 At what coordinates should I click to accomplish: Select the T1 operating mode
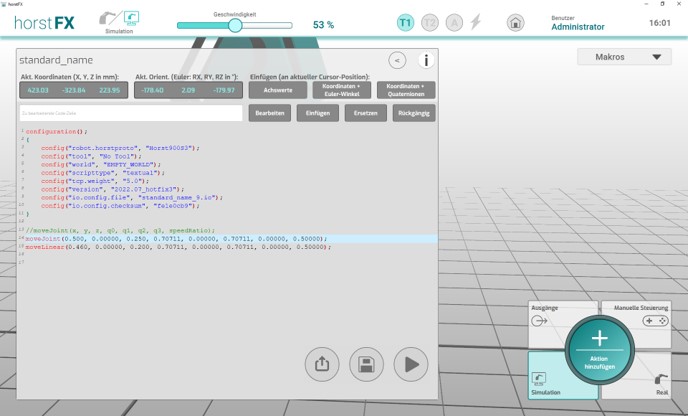click(405, 22)
